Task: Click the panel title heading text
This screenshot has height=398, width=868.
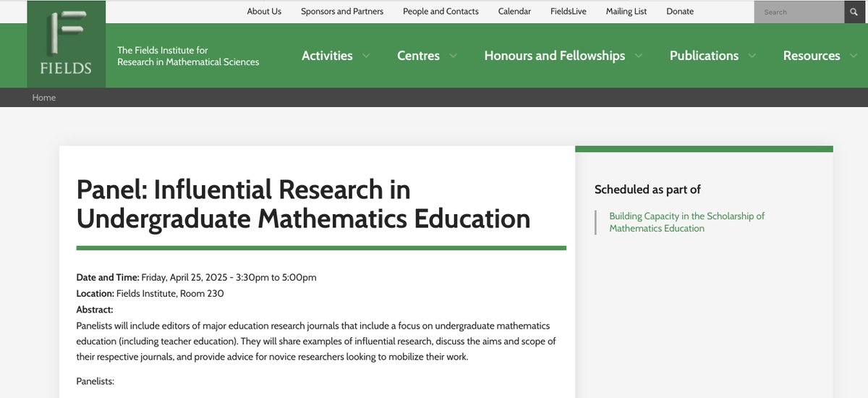Action: [x=304, y=204]
